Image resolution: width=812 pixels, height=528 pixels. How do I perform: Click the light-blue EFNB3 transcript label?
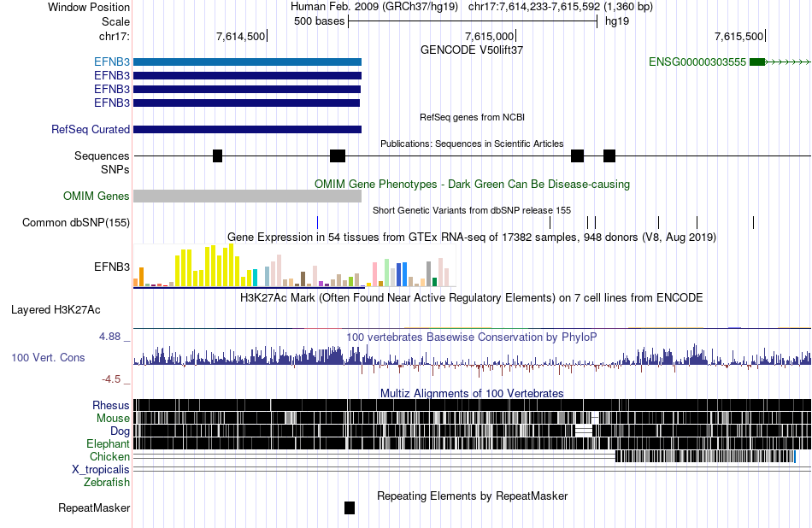[112, 62]
